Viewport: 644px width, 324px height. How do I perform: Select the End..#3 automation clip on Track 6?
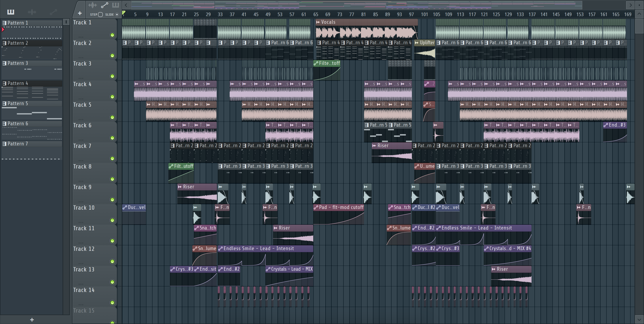615,132
